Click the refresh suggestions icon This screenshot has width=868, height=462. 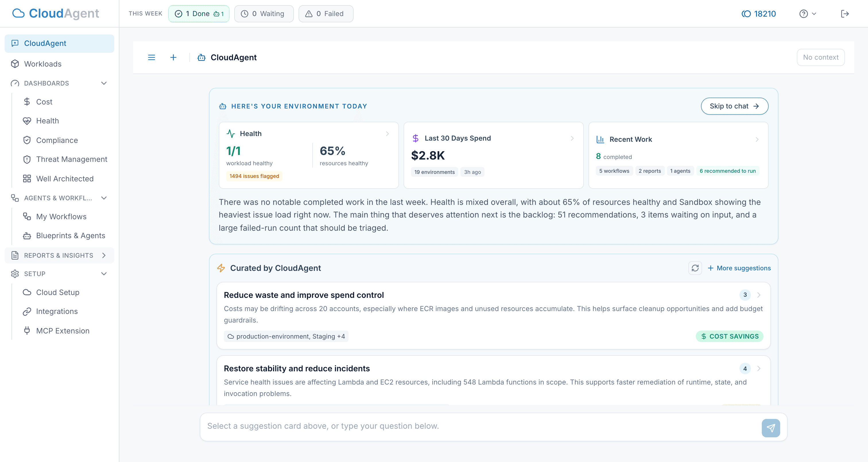[695, 268]
